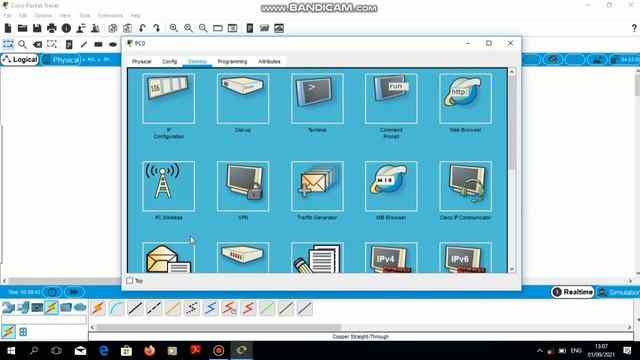The width and height of the screenshot is (640, 360).
Task: Select the Connections lightning category
Action: pyautogui.click(x=51, y=307)
